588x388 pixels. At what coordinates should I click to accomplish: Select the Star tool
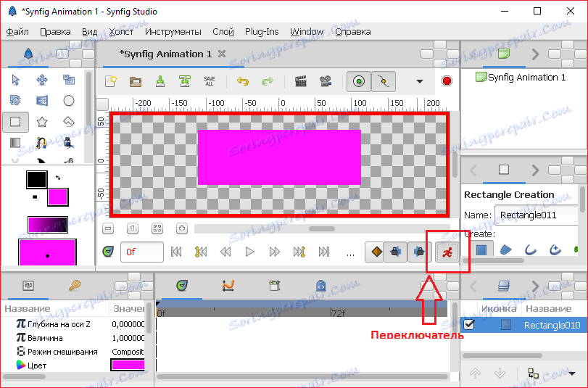coord(41,122)
